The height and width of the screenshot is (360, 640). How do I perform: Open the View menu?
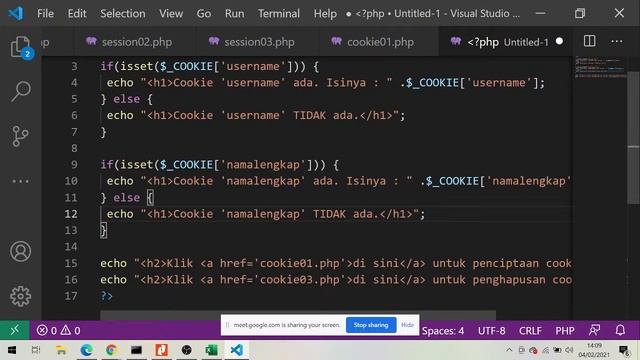[x=171, y=13]
